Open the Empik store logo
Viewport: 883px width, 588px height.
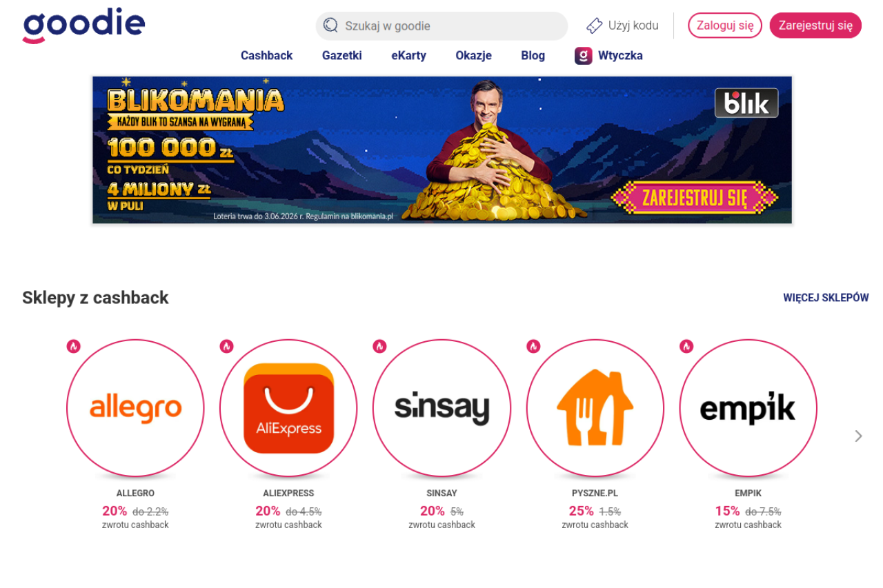click(748, 408)
